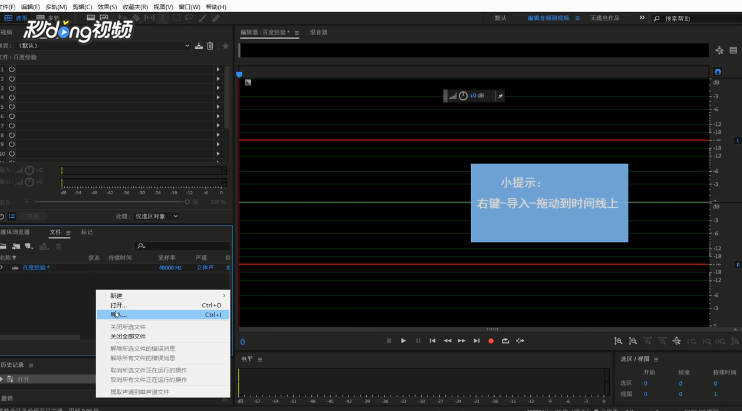This screenshot has height=411, width=742.
Task: Show the spectral pitch display icon
Action: (x=104, y=17)
